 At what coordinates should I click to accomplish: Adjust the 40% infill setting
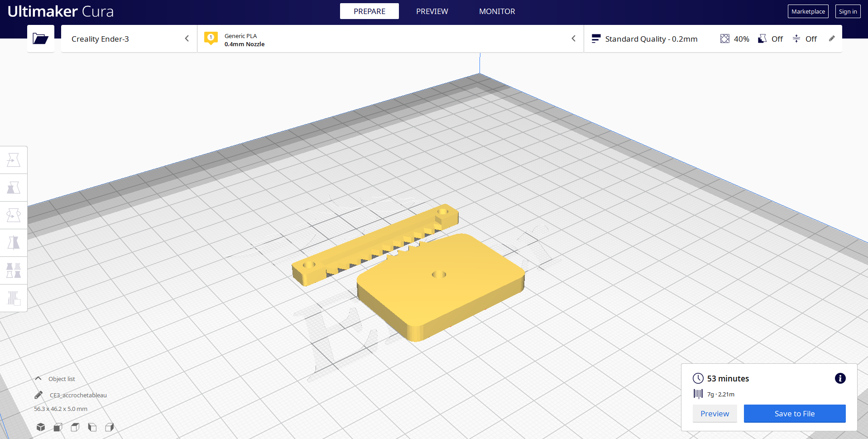(x=734, y=39)
